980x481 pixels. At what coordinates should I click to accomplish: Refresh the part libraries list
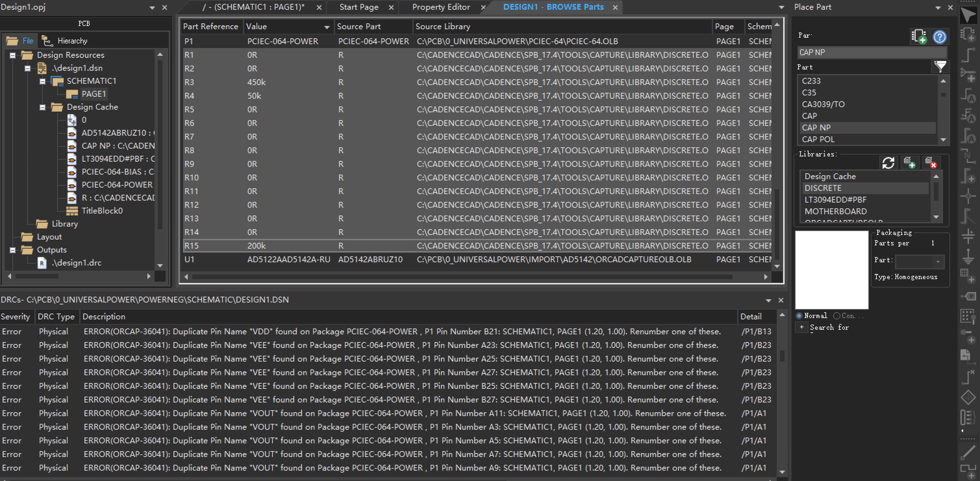tap(888, 163)
